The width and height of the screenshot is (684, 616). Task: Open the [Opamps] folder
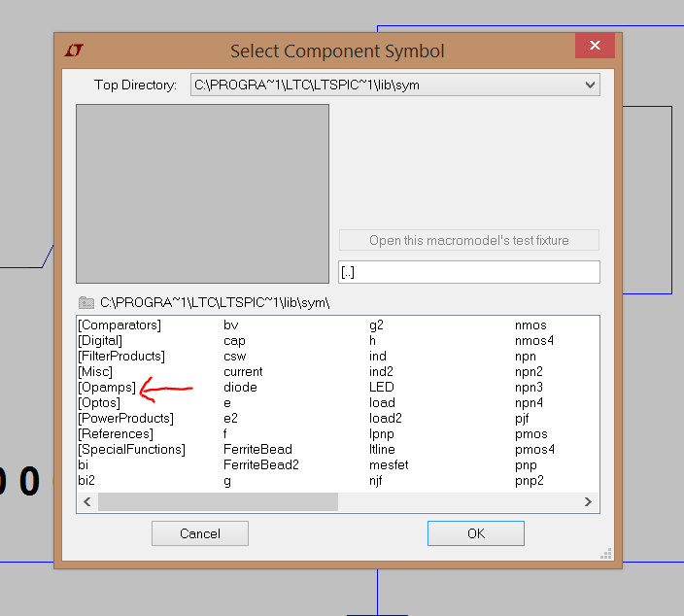(x=107, y=388)
